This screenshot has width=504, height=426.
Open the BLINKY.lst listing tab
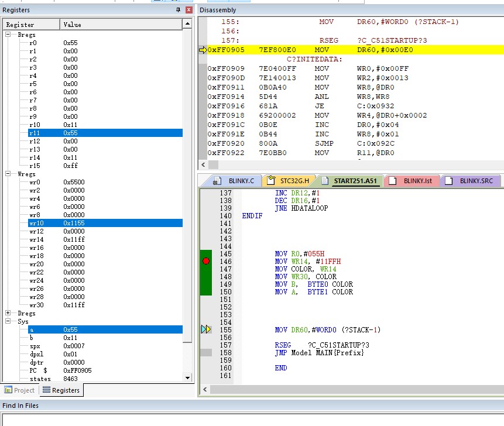(x=412, y=181)
